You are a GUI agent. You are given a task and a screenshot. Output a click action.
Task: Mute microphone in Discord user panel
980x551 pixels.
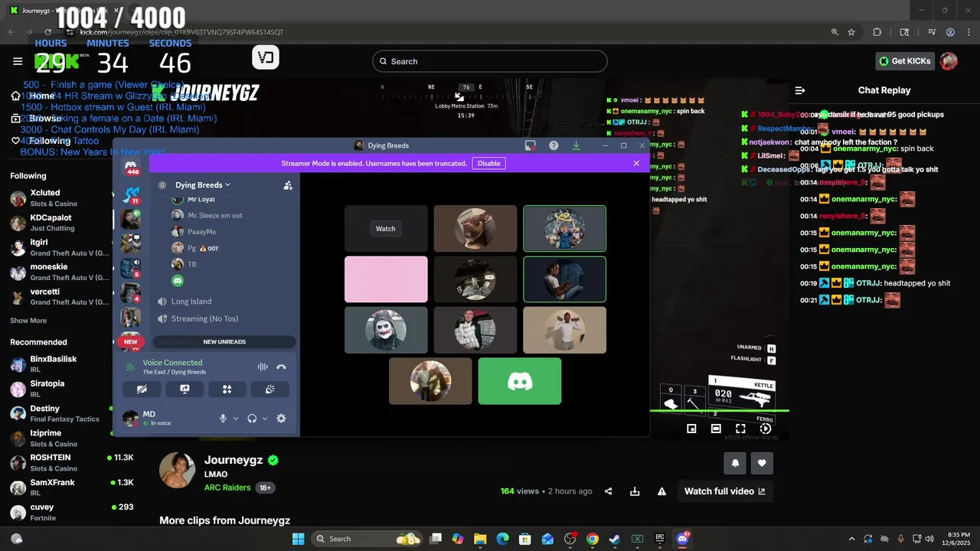(223, 419)
